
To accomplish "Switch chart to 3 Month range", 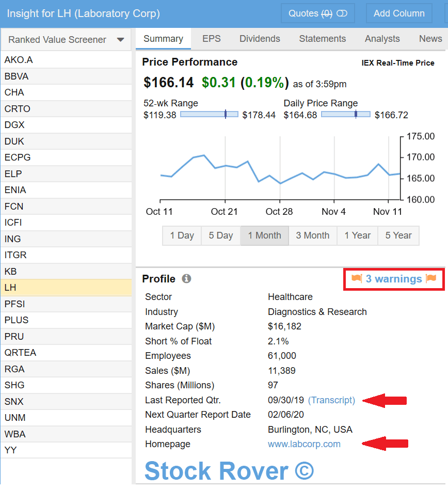I will coord(312,235).
